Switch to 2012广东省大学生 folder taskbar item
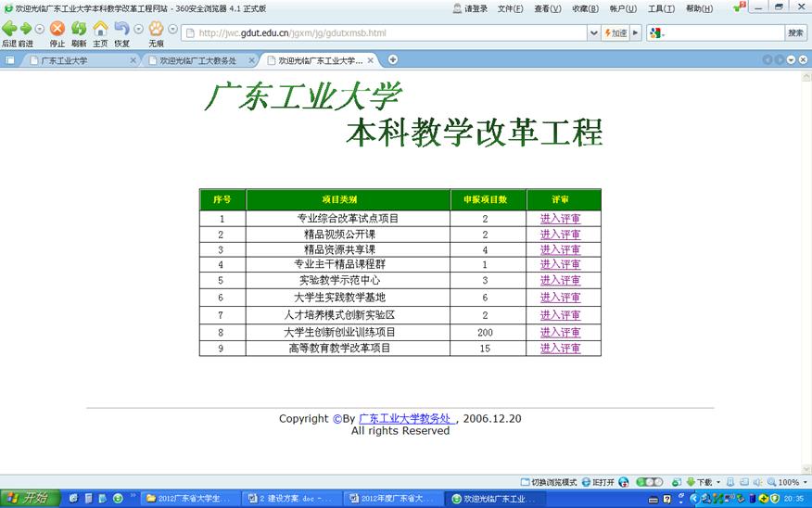 coord(190,499)
